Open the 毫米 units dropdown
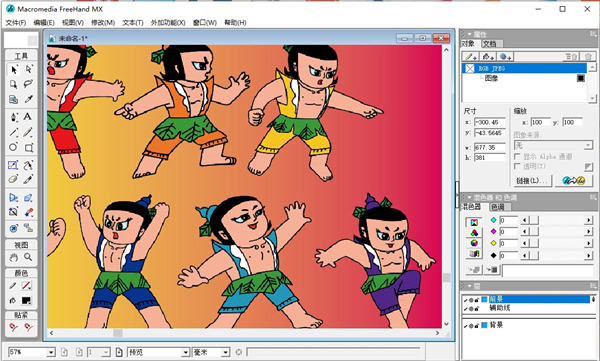The height and width of the screenshot is (361, 600). click(226, 352)
